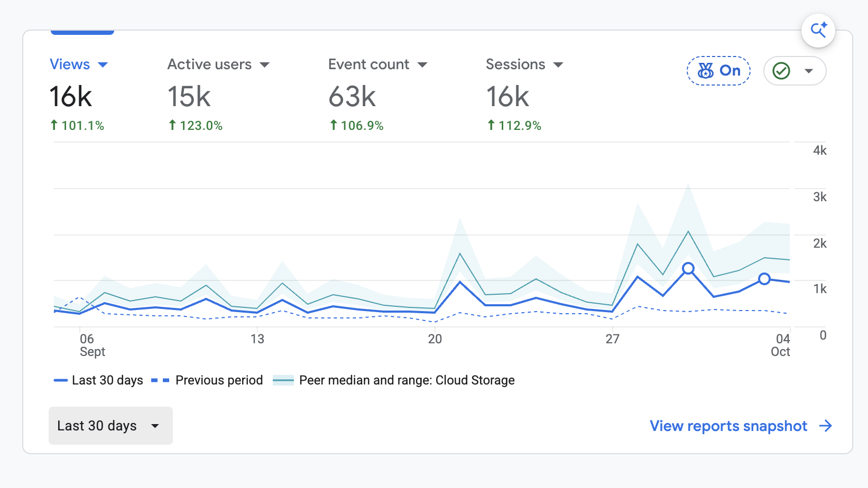Follow the View reports snapshot link
The image size is (868, 488).
[741, 426]
